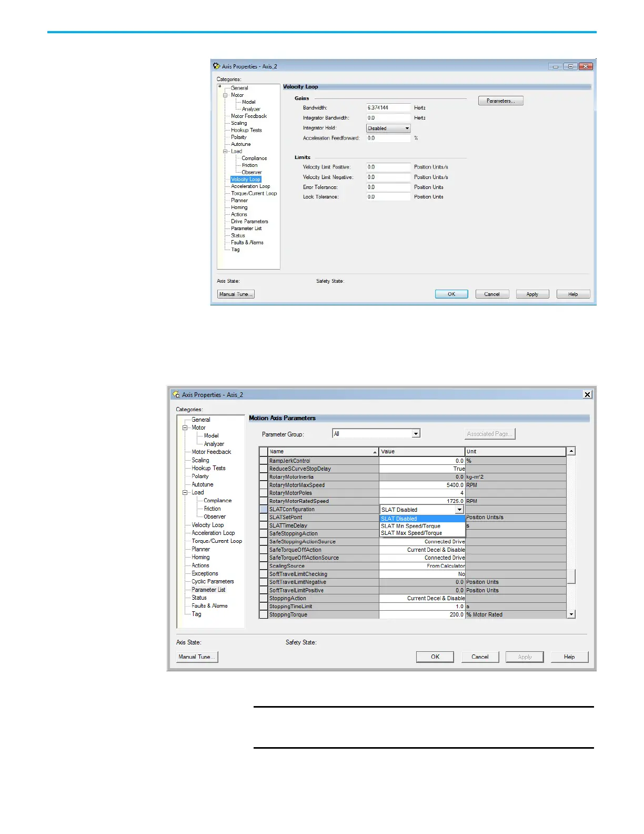
Task: Open the Parameter Group dropdown
Action: pyautogui.click(x=416, y=434)
